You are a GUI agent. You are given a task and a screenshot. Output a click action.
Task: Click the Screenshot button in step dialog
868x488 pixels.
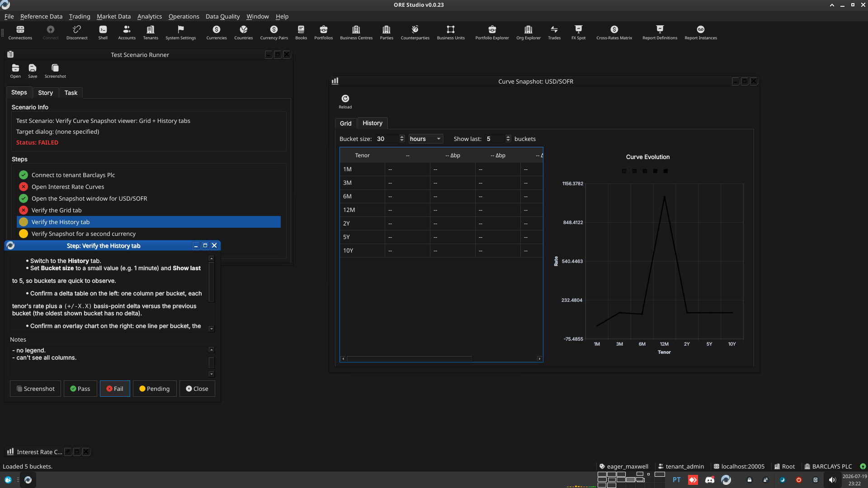point(35,389)
